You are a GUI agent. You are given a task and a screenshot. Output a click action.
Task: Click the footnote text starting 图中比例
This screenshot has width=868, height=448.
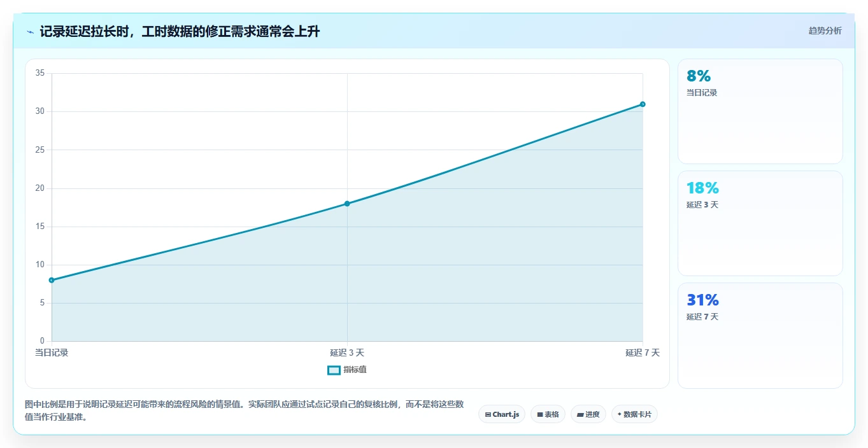point(244,411)
